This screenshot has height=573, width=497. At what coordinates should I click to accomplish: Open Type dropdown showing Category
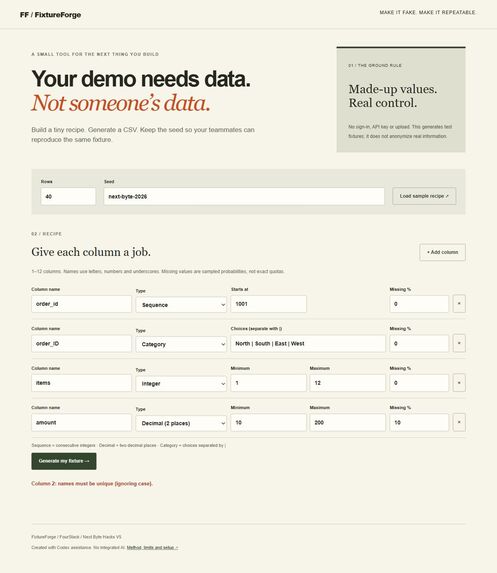[x=181, y=344]
